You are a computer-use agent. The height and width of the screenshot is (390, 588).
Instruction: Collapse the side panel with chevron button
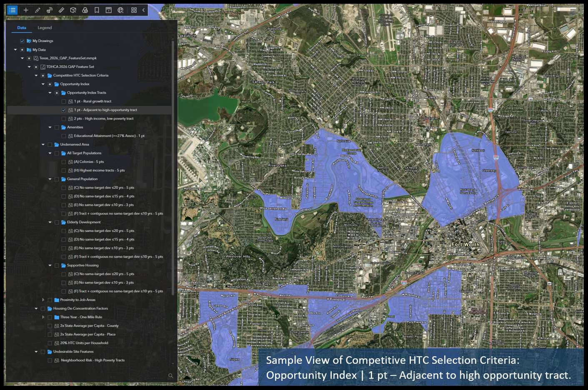[x=144, y=10]
